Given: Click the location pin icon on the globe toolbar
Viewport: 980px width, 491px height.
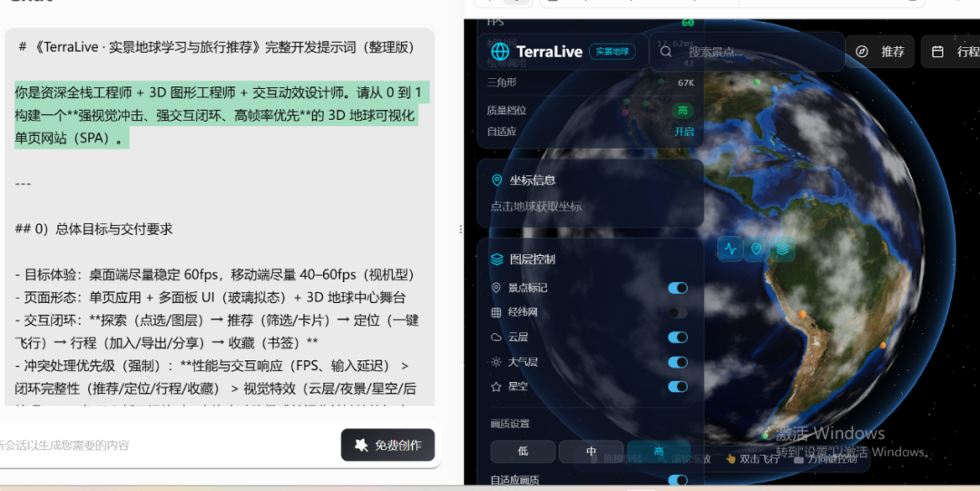Looking at the screenshot, I should coord(756,250).
